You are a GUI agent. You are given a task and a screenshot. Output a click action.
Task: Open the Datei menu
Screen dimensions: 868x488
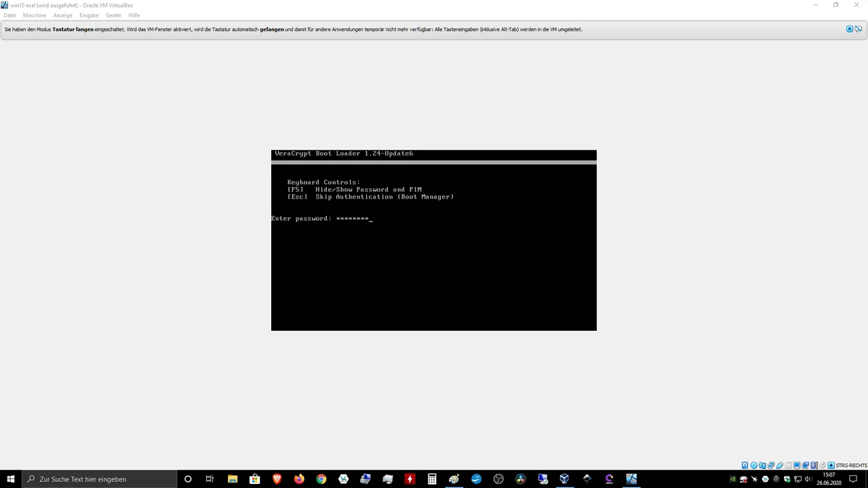coord(9,15)
